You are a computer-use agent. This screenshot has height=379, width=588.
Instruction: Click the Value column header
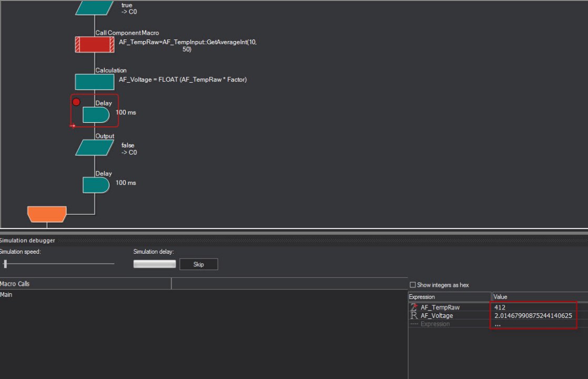pyautogui.click(x=540, y=297)
